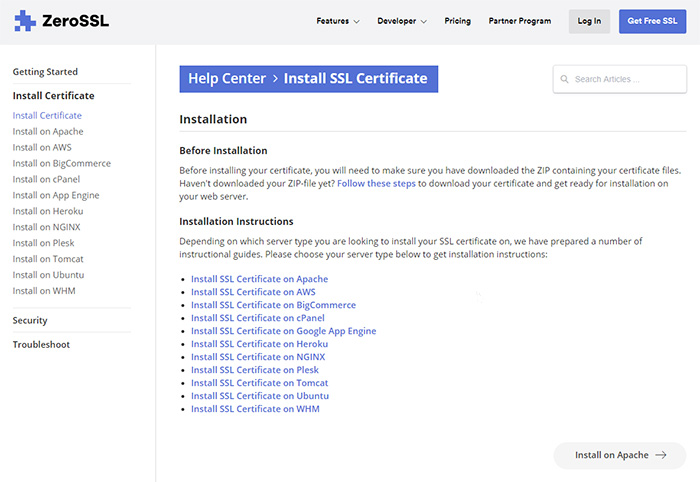Focus the Search Articles input field
Viewport: 700px width, 482px height.
[x=620, y=79]
